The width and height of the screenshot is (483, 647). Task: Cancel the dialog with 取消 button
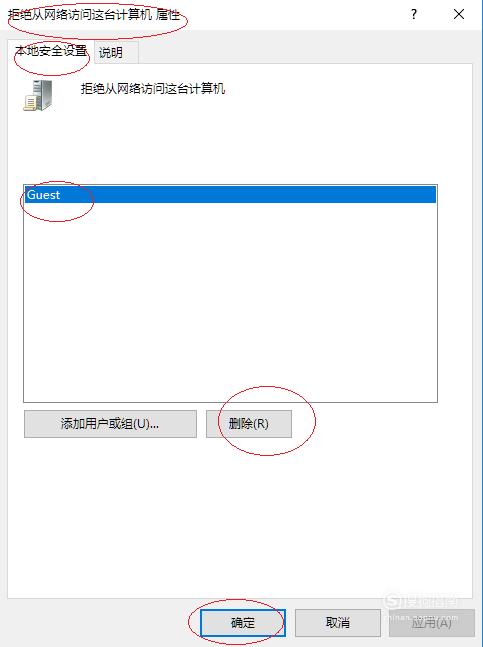337,622
